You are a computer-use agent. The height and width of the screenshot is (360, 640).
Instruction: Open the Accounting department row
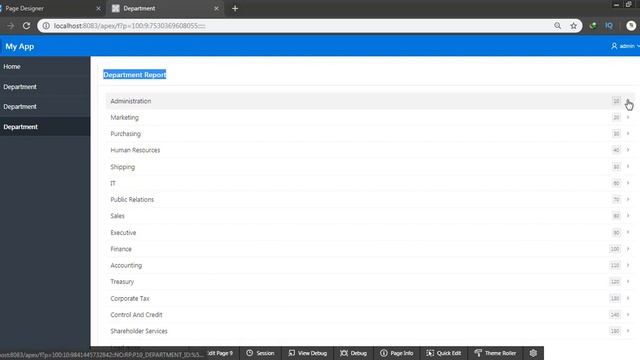370,265
